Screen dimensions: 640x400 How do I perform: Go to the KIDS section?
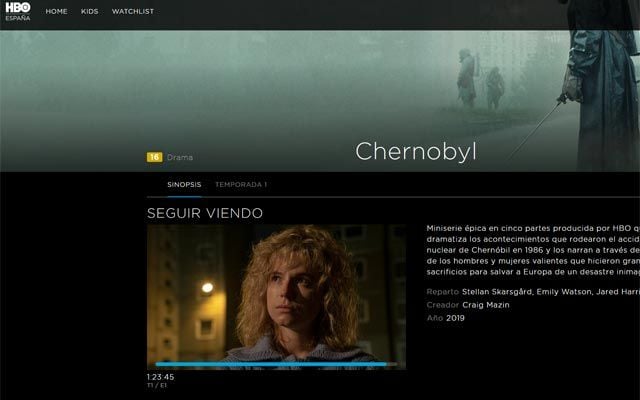[x=89, y=11]
